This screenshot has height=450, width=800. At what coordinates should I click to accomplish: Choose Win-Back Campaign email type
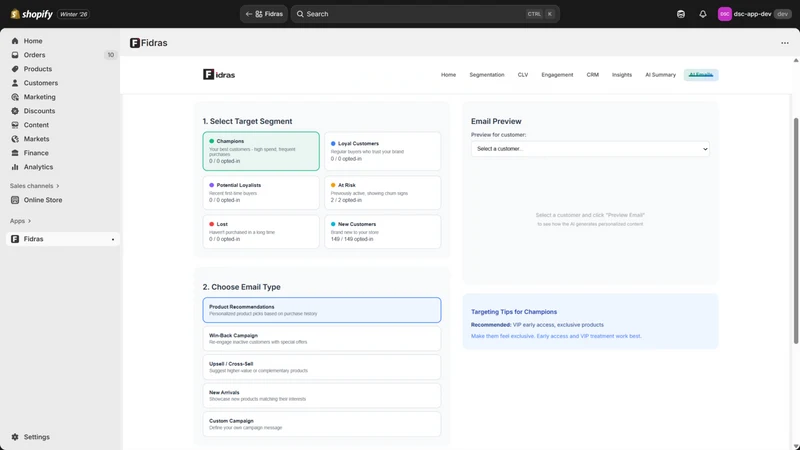(321, 338)
